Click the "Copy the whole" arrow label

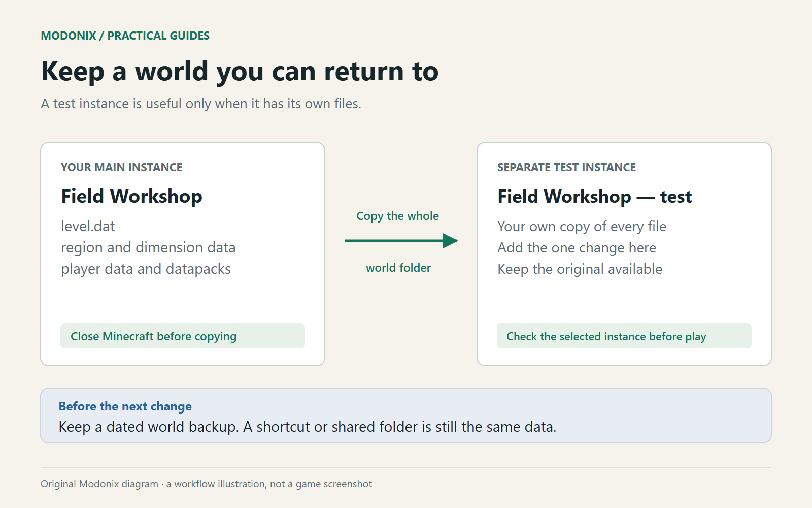(397, 216)
